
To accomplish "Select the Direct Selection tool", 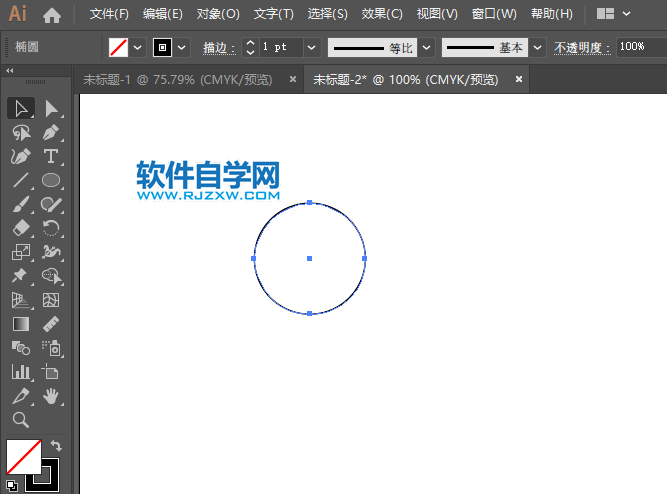I will 51,109.
